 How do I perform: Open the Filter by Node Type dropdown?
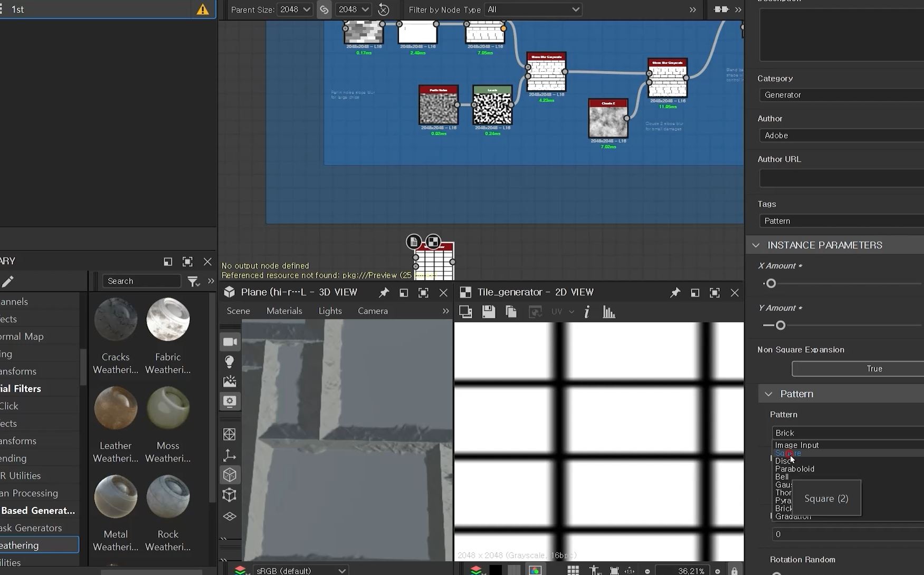[x=533, y=9]
